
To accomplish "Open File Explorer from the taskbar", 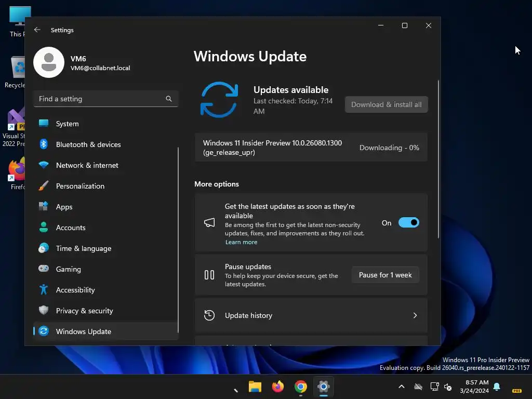I will point(255,387).
